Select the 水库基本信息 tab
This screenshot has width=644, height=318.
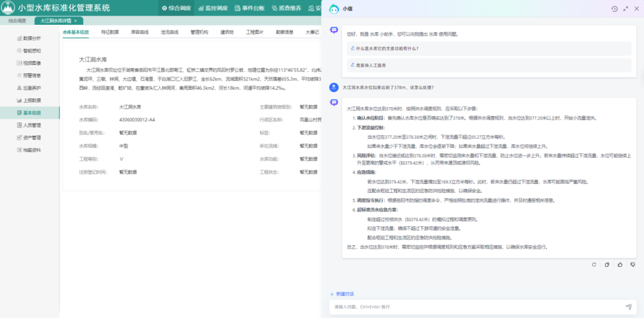(x=76, y=32)
